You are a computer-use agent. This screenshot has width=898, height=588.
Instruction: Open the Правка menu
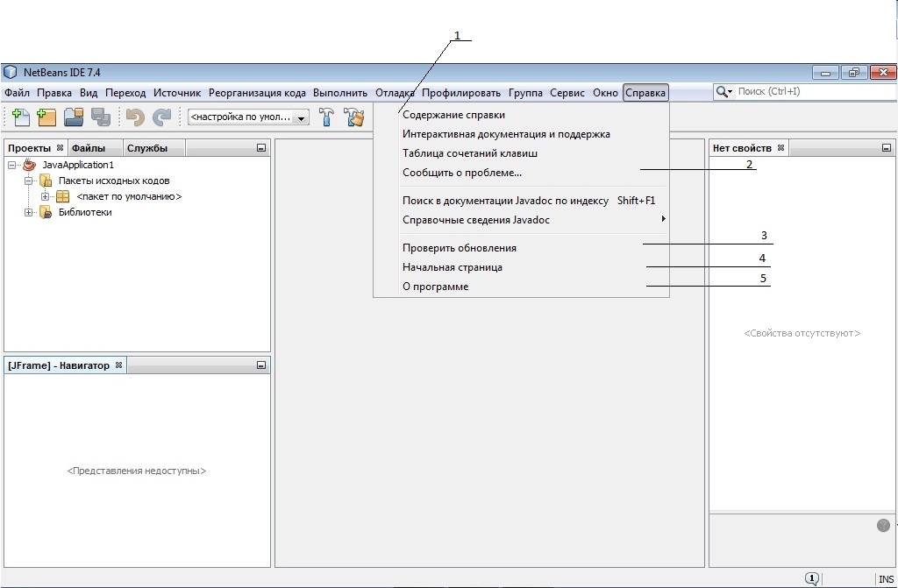coord(54,93)
